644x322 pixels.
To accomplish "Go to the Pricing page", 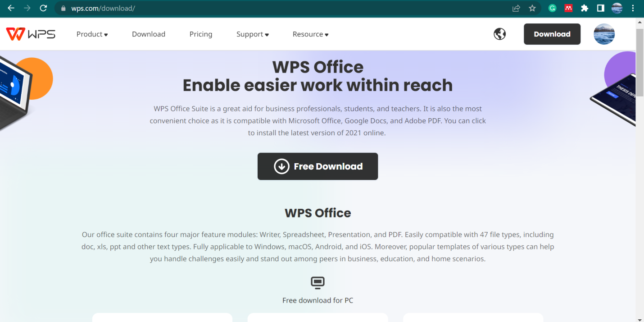I will pyautogui.click(x=201, y=34).
